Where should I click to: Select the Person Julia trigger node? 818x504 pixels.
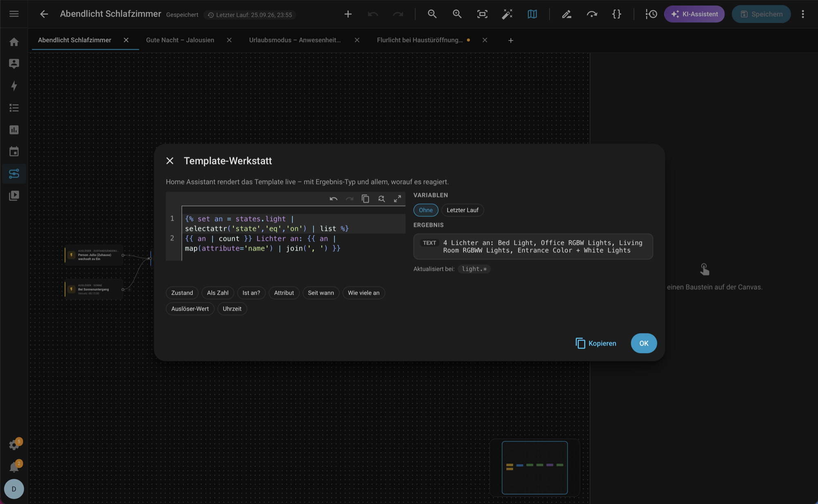[x=94, y=255]
